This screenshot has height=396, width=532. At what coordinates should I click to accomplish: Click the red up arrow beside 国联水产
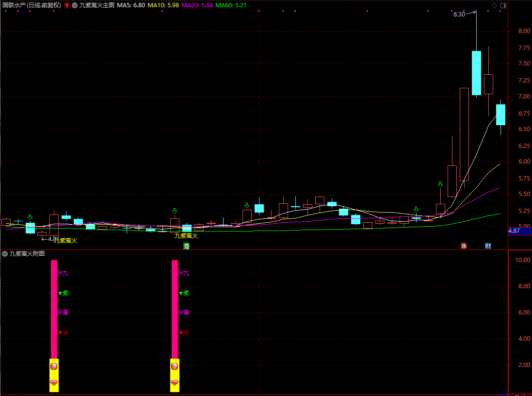[x=67, y=5]
